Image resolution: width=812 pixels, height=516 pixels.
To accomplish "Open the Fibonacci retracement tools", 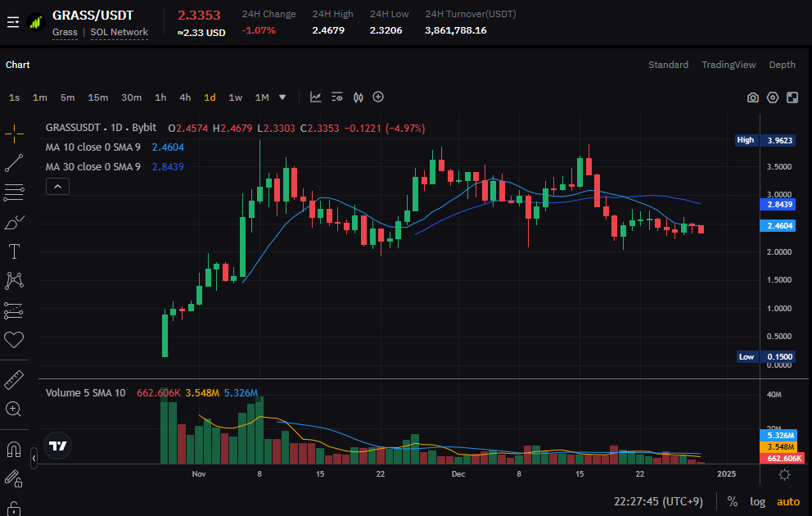I will (x=14, y=192).
